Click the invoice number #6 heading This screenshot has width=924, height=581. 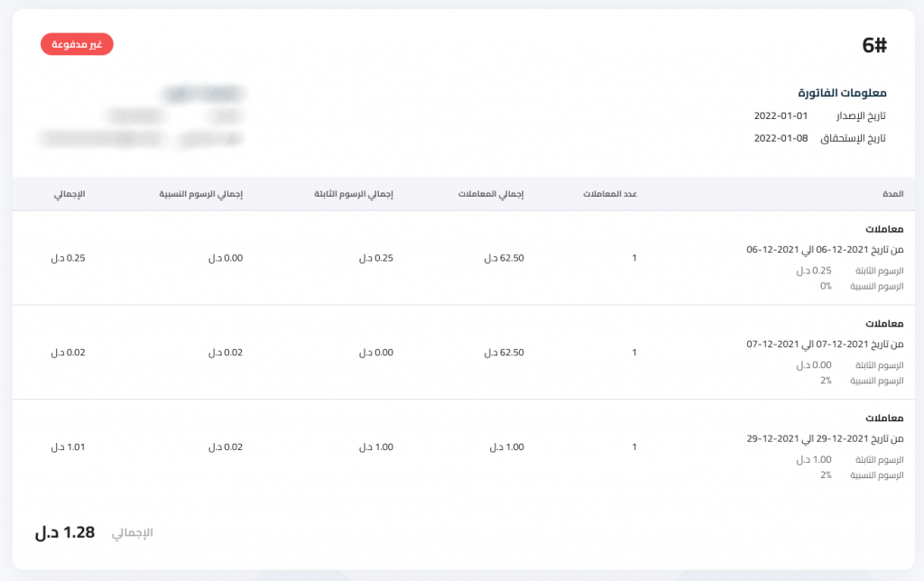(x=874, y=47)
